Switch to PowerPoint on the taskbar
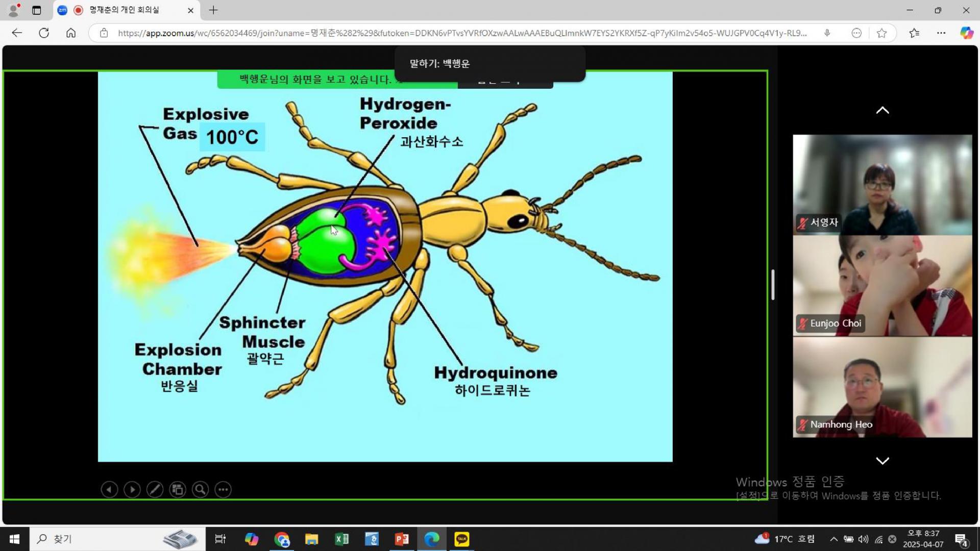 pos(402,539)
